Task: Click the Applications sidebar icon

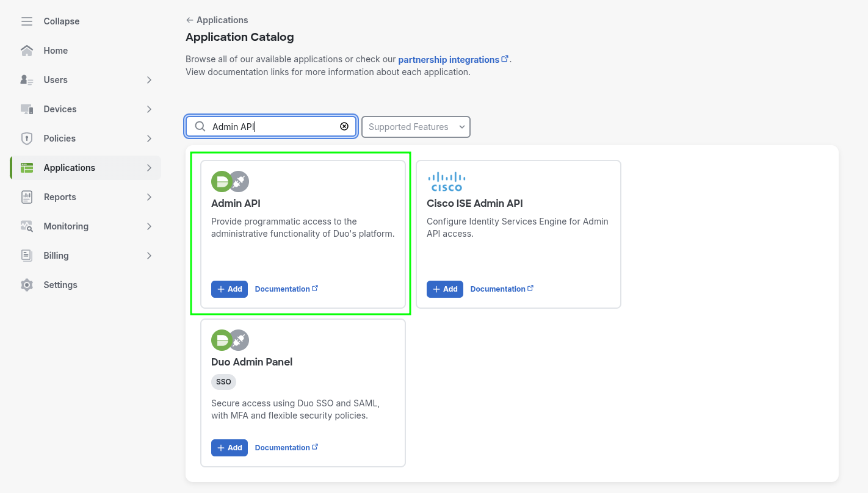Action: (27, 168)
